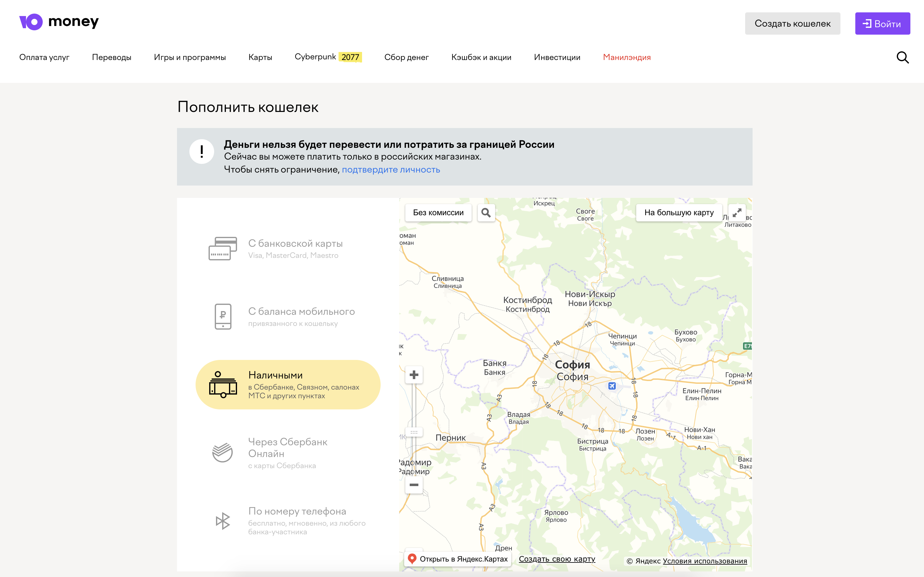Zoom out the map with minus button
The height and width of the screenshot is (577, 924).
pyautogui.click(x=414, y=485)
